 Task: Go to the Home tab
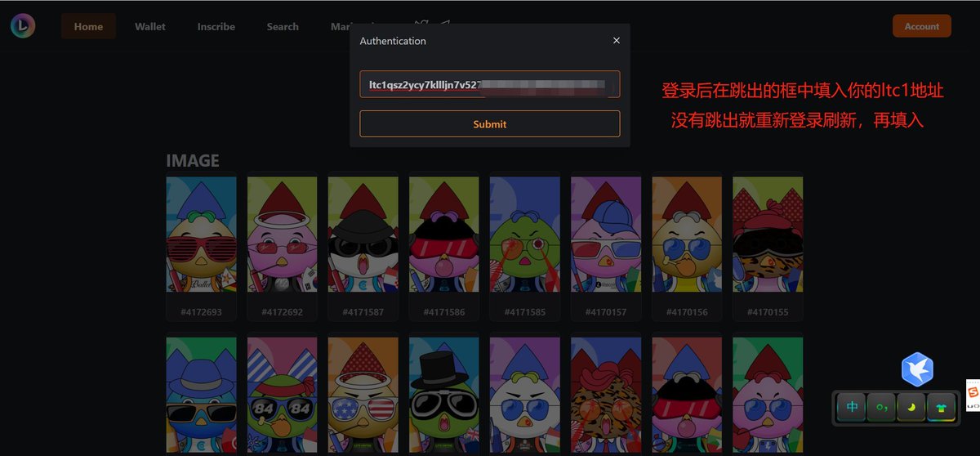tap(88, 26)
